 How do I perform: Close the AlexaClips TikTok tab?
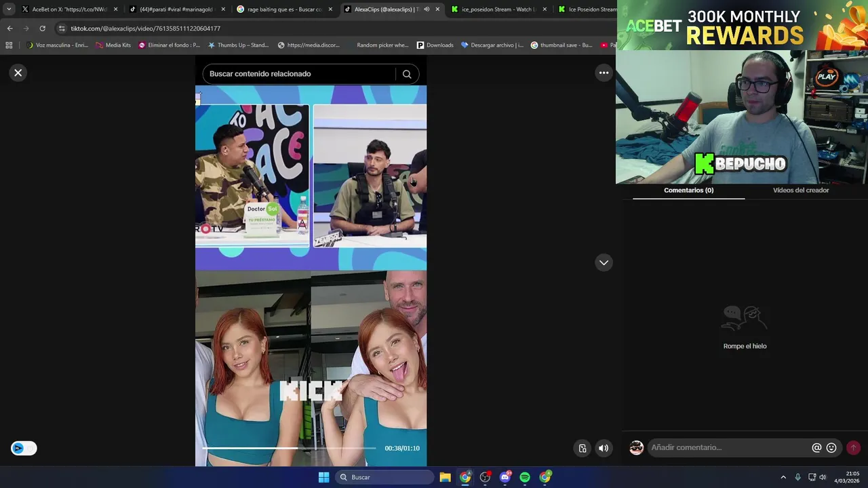pos(437,9)
